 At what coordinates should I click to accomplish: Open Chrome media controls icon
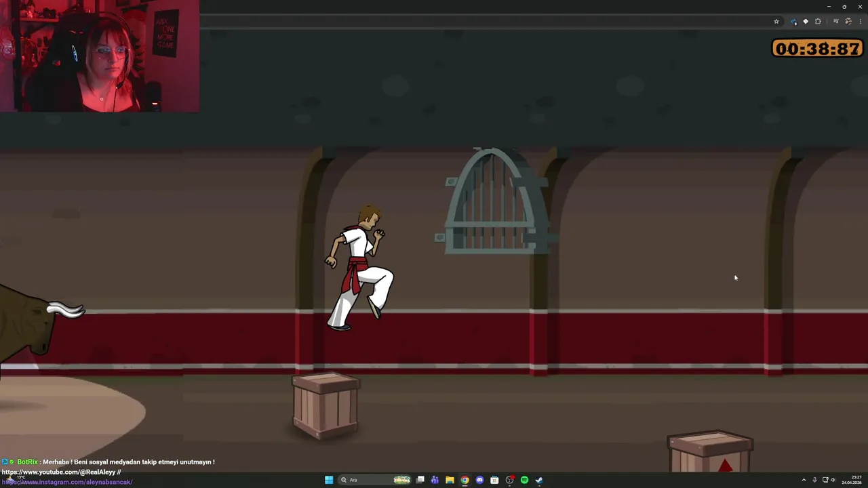click(836, 21)
